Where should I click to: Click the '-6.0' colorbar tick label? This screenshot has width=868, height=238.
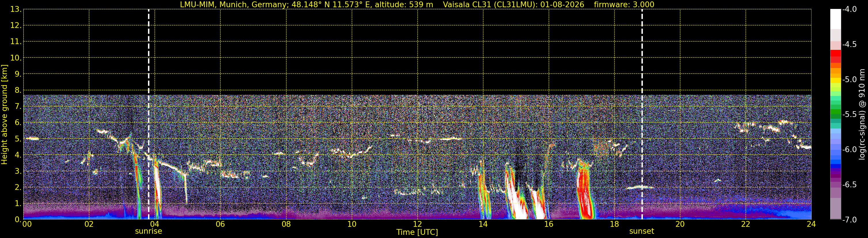tap(850, 149)
